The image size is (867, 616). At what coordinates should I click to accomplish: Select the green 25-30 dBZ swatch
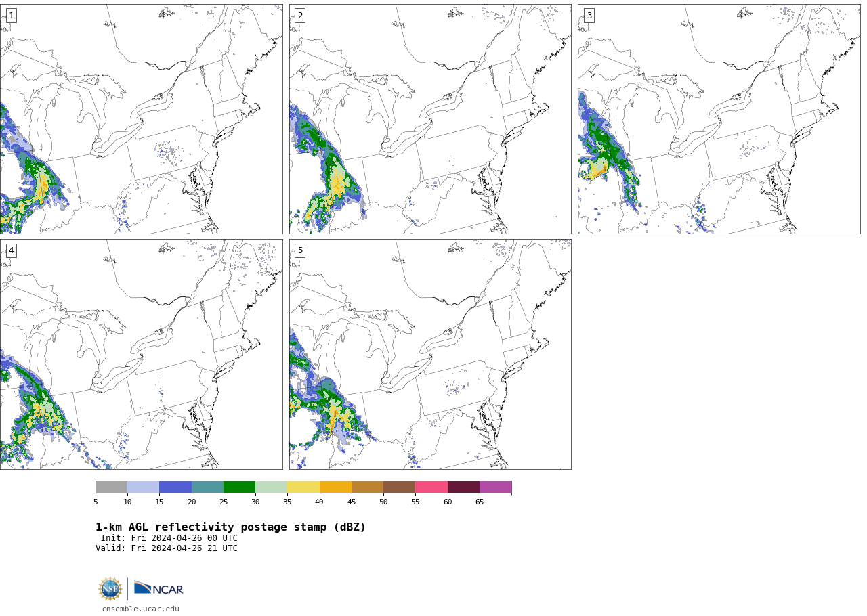click(x=239, y=487)
